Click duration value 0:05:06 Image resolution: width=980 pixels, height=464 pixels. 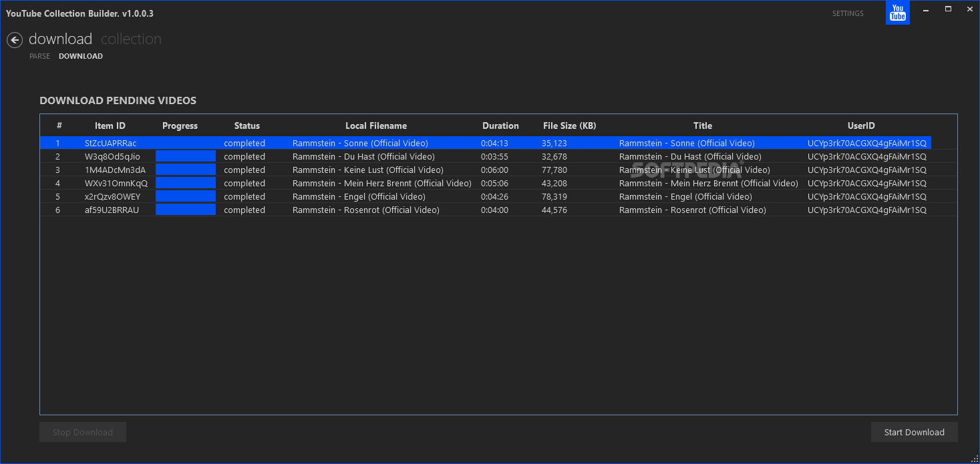click(494, 184)
